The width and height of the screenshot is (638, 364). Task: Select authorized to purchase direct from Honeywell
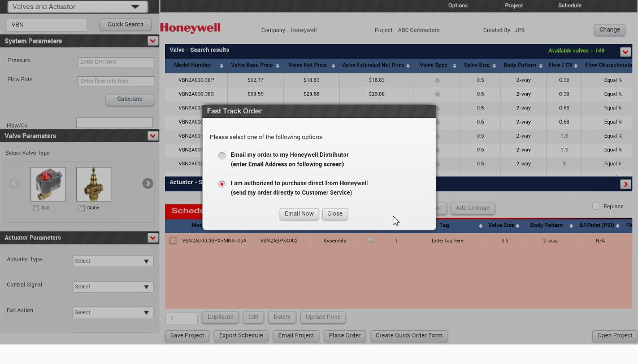(222, 184)
